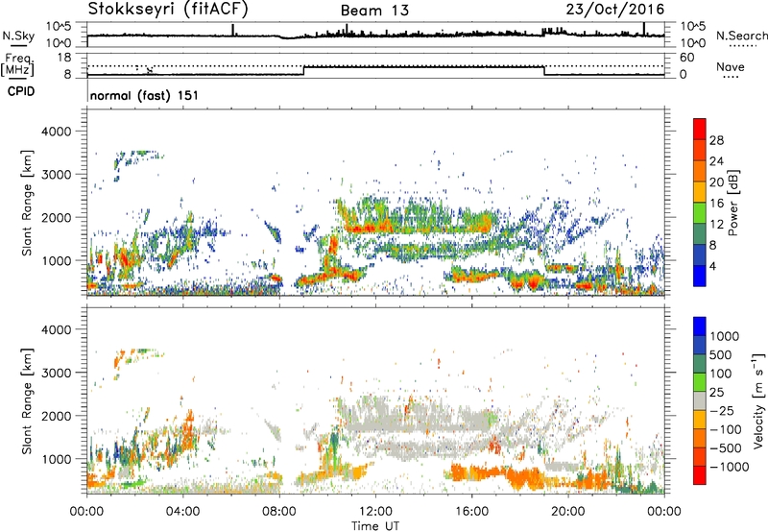Click the Nave axis value 60
Viewport: 768px width, 532px height.
click(x=686, y=58)
